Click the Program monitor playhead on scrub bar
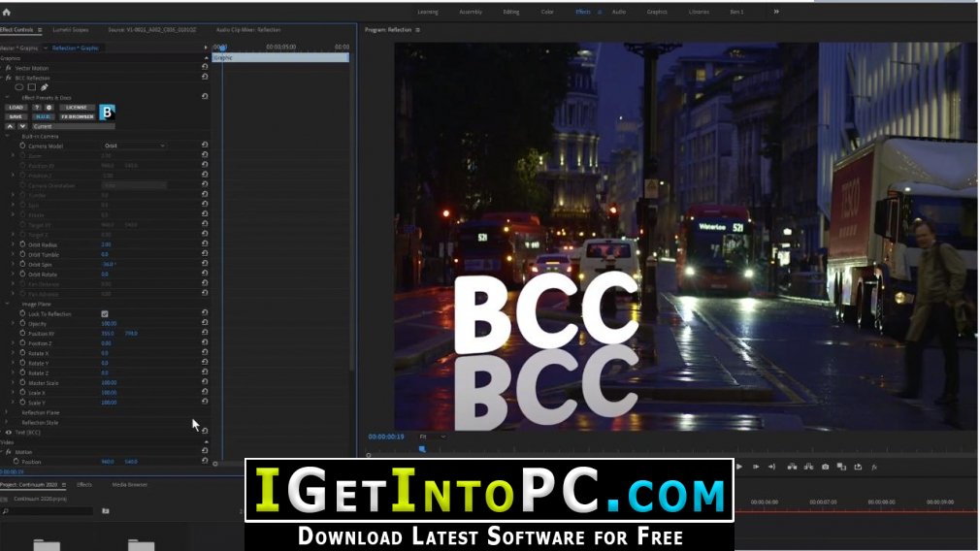 422,448
